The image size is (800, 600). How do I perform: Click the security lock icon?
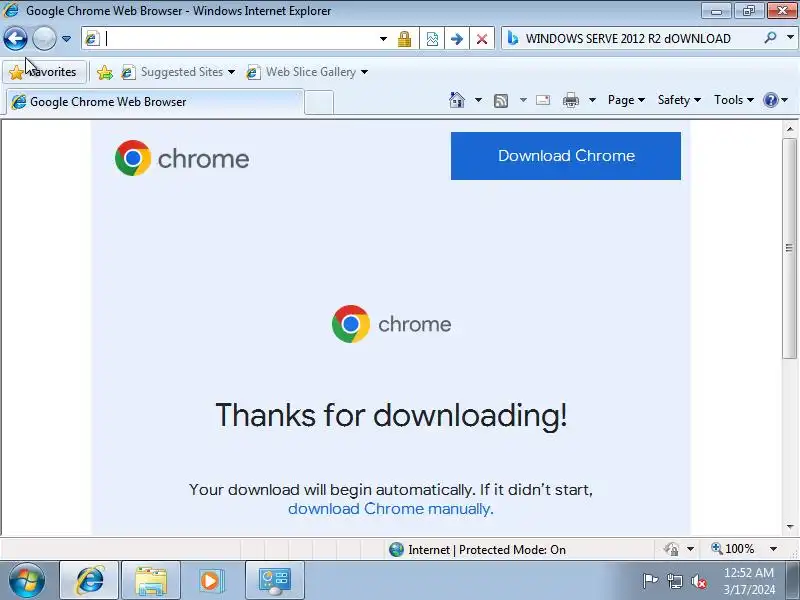(405, 39)
